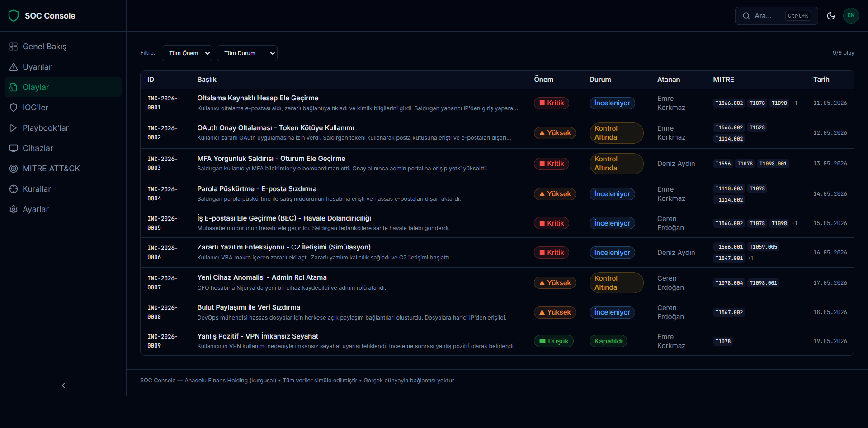
Task: Click T1528 tag in INC-2026-0002 row
Action: click(x=757, y=127)
